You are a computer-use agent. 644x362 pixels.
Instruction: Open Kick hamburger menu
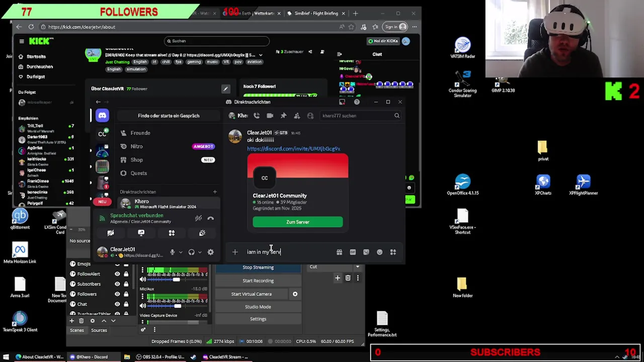tap(22, 41)
